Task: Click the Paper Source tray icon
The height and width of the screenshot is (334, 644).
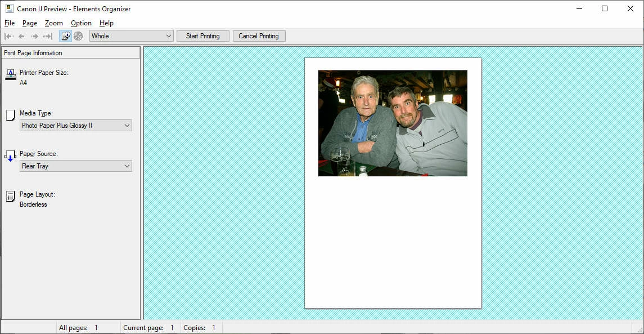Action: [x=10, y=157]
